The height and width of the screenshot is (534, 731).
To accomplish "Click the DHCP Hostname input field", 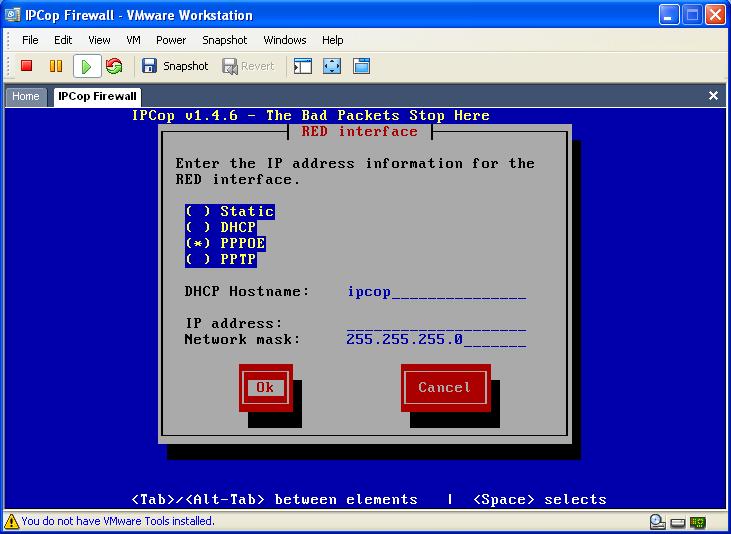I will (437, 292).
